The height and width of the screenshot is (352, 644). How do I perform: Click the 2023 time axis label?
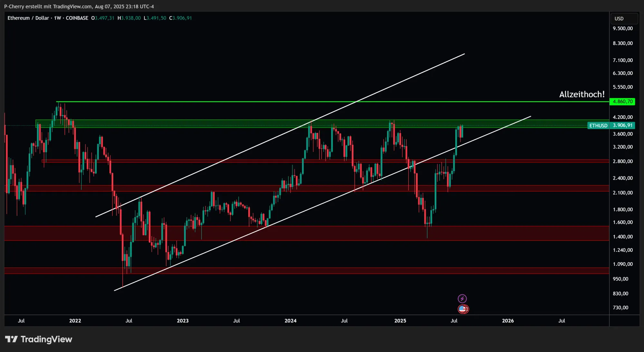click(183, 321)
